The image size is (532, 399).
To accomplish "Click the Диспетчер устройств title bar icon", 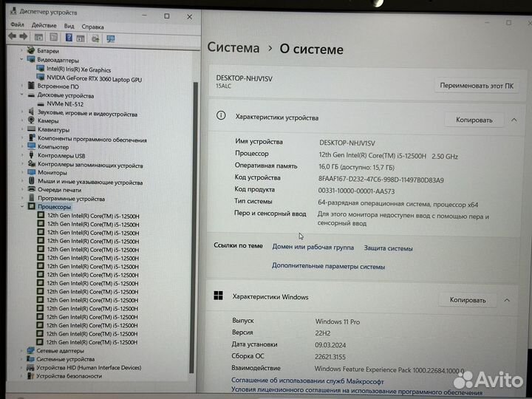I will tap(13, 11).
